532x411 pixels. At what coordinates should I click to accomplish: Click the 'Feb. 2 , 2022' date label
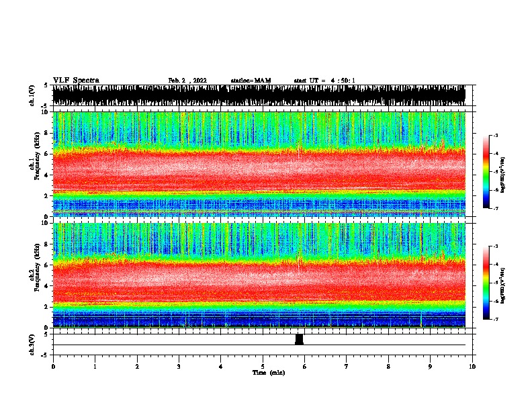(187, 81)
